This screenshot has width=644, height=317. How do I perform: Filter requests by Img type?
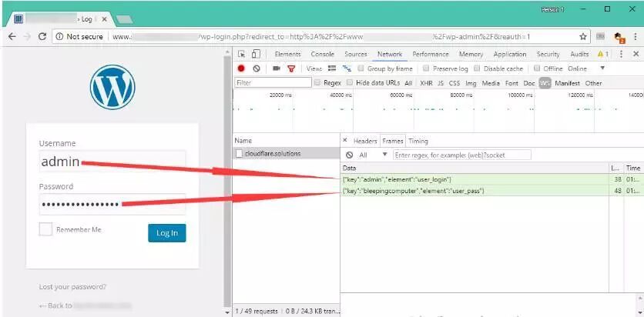tap(471, 83)
